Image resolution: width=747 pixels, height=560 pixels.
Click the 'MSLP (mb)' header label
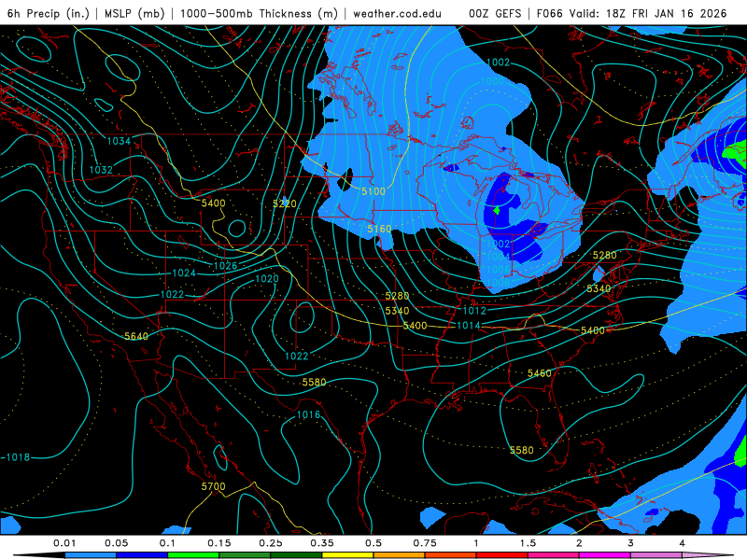click(x=134, y=13)
